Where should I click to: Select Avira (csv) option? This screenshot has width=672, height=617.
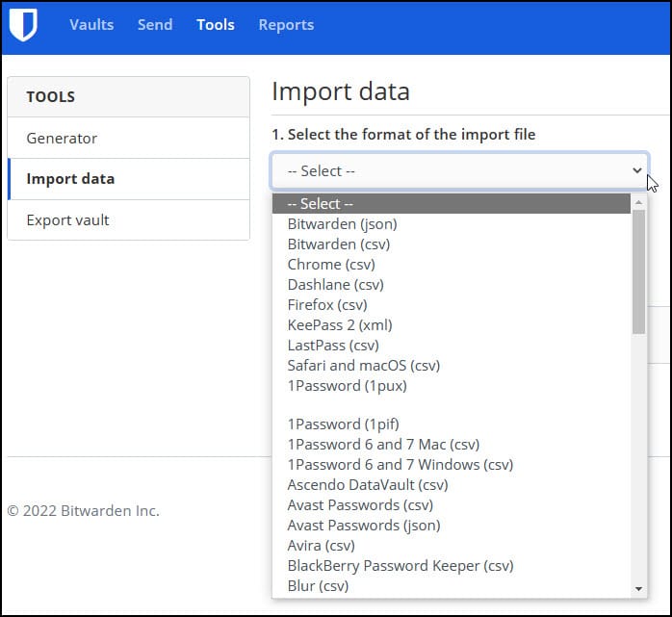[452, 545]
